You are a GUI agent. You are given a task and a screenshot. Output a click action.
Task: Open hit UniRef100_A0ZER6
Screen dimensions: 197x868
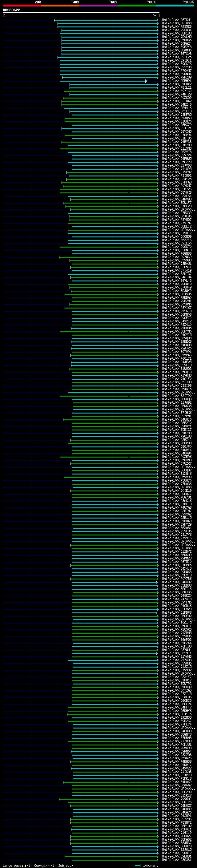(x=177, y=457)
